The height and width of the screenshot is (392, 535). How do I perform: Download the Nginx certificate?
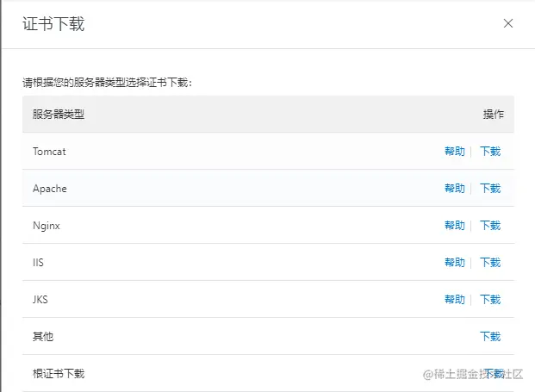490,226
